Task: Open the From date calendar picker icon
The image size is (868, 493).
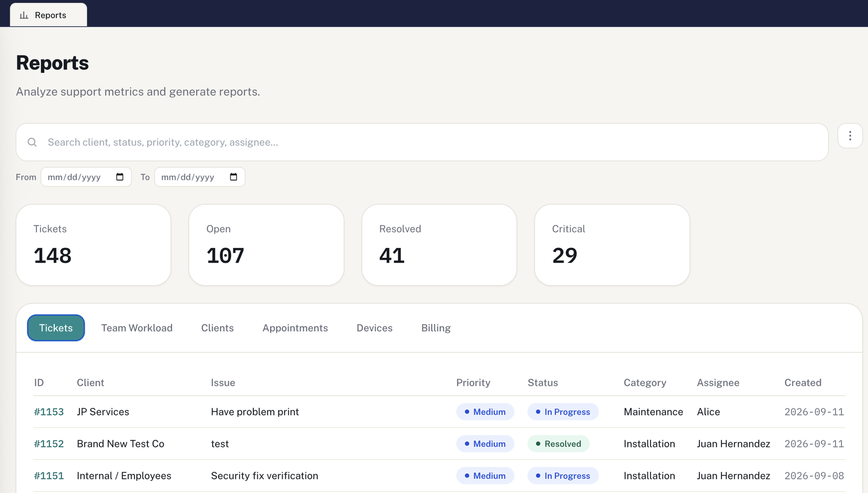Action: (x=120, y=177)
